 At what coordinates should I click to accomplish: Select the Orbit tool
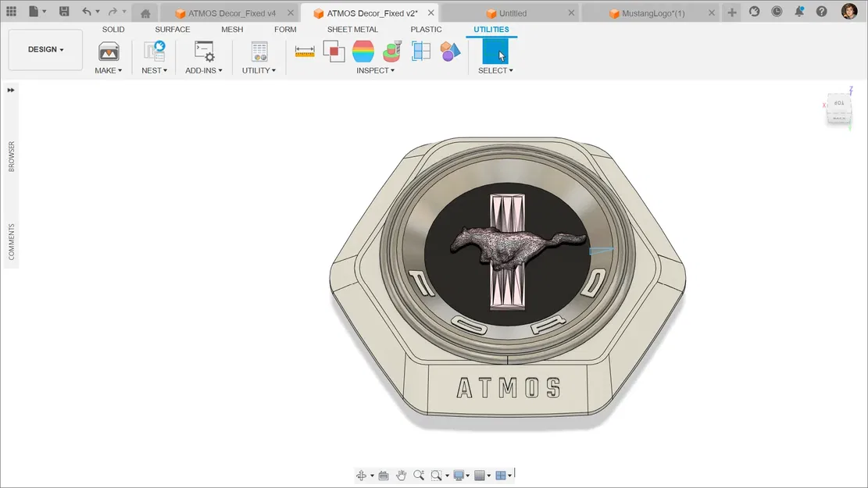[x=361, y=475]
